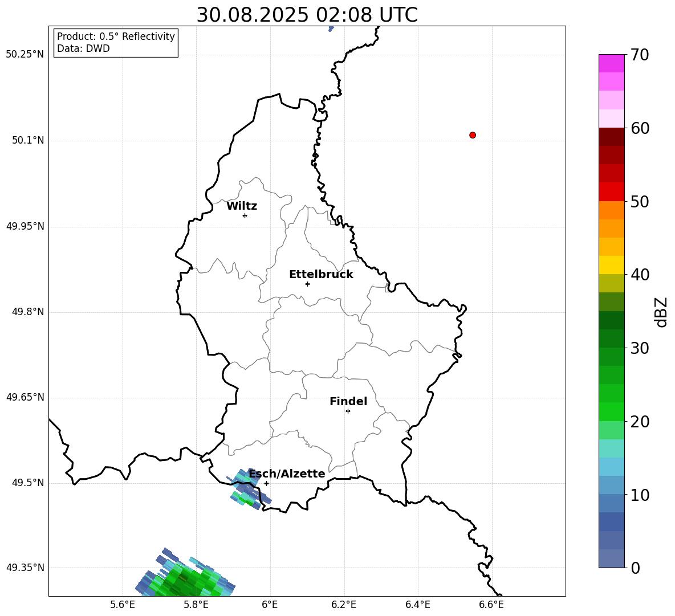Click the colorbar tick label 50
675x616 pixels.
click(640, 201)
